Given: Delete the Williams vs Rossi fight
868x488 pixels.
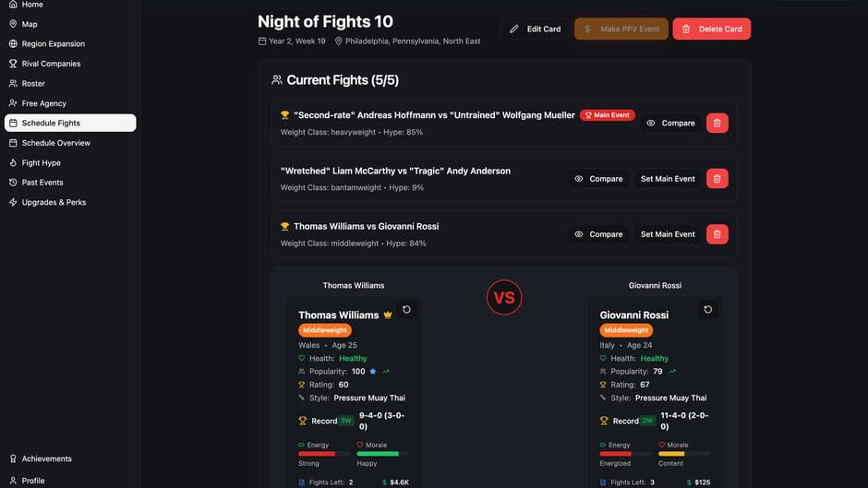Looking at the screenshot, I should (717, 234).
